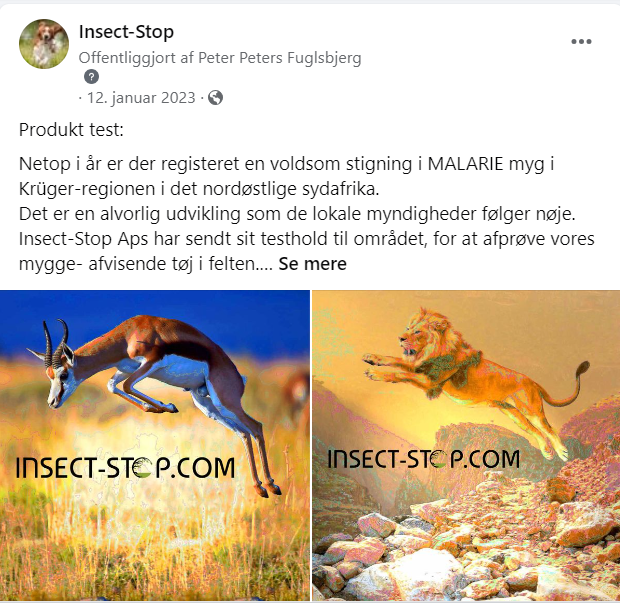This screenshot has width=620, height=613.
Task: Click the rocks below the lion
Action: pyautogui.click(x=466, y=550)
